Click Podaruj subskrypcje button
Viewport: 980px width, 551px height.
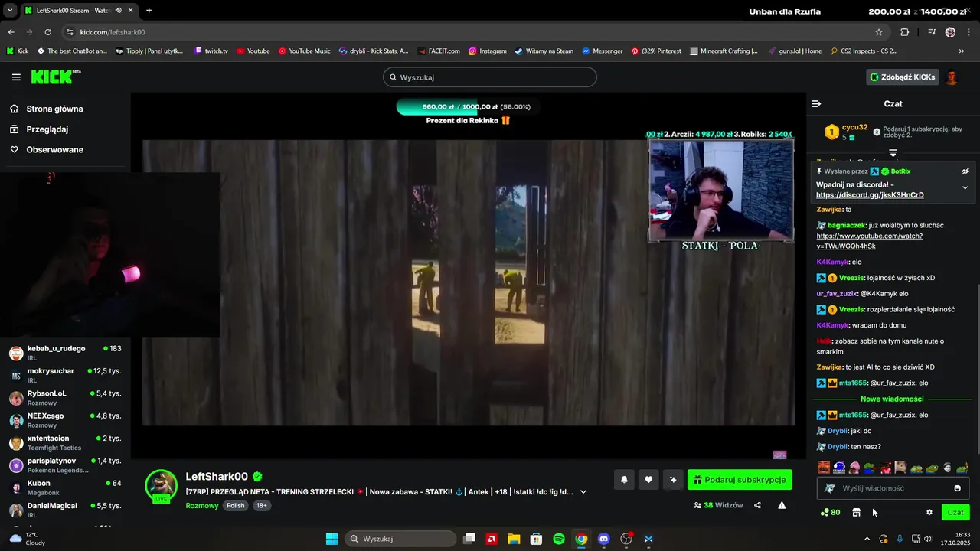tap(740, 480)
